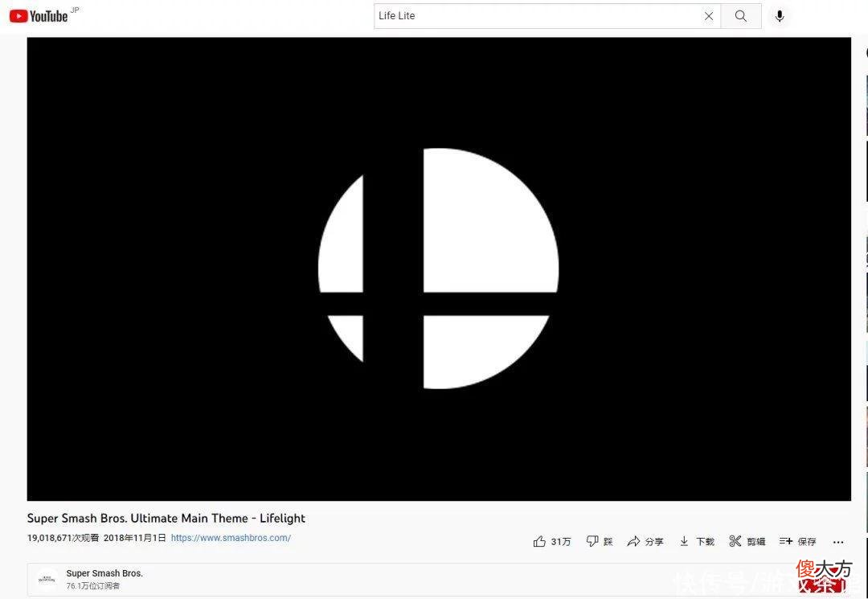Download the video via 下载 button
This screenshot has height=599, width=868.
tap(697, 541)
